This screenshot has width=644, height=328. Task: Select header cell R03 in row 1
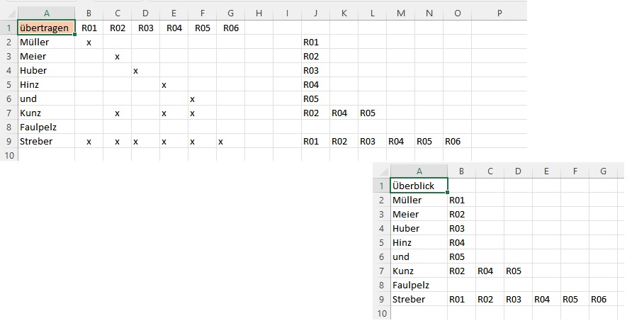click(146, 28)
